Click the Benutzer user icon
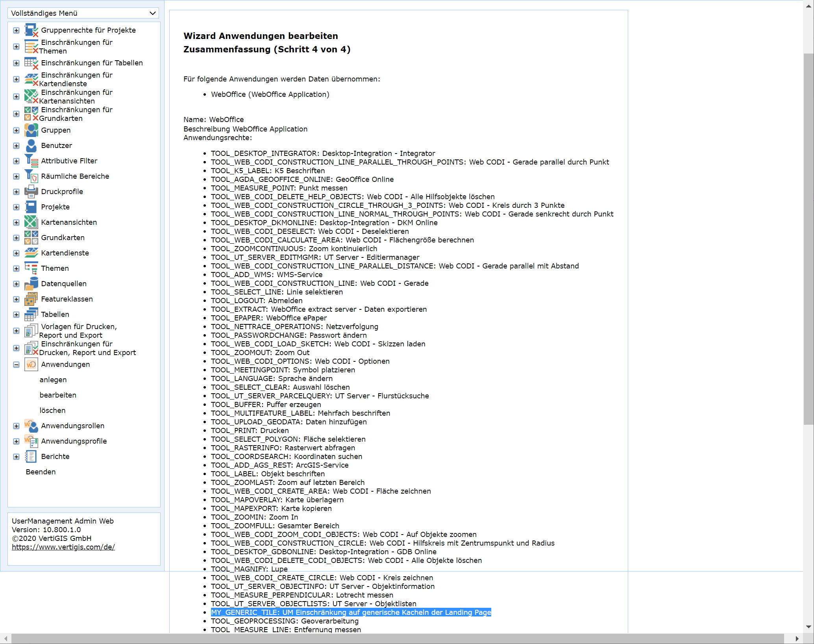The width and height of the screenshot is (814, 644). click(x=31, y=146)
